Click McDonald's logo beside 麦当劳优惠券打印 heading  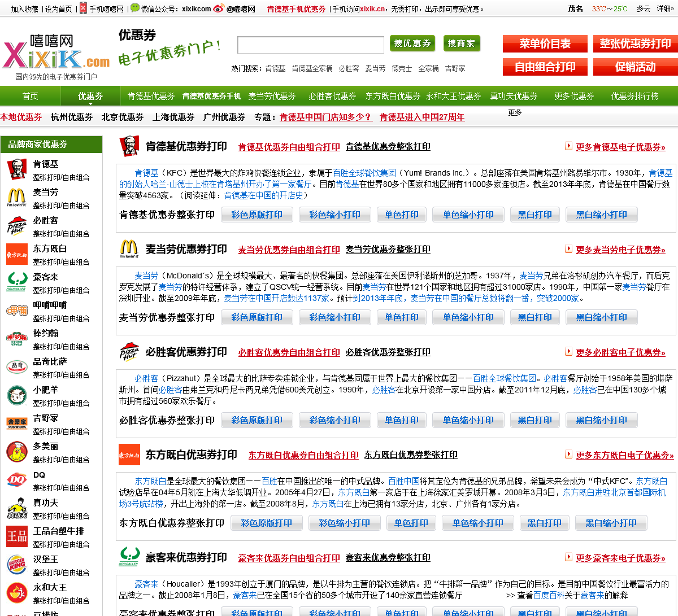coord(129,249)
